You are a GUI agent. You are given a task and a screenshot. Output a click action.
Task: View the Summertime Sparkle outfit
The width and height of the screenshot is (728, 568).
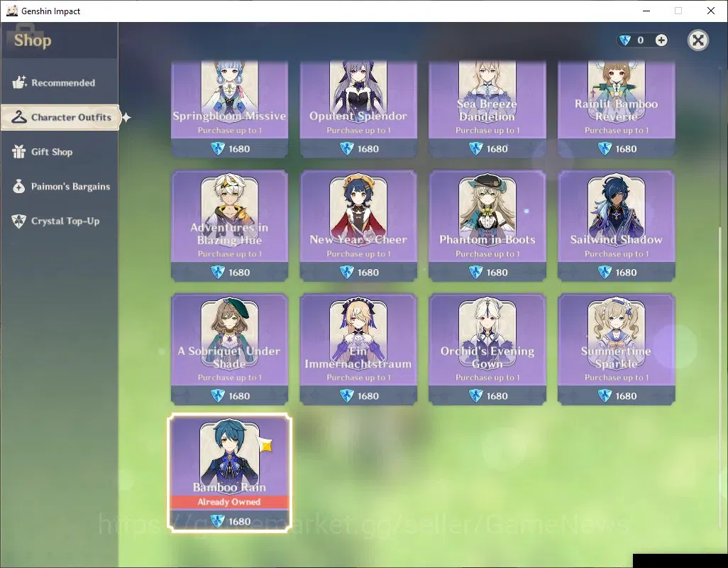616,349
